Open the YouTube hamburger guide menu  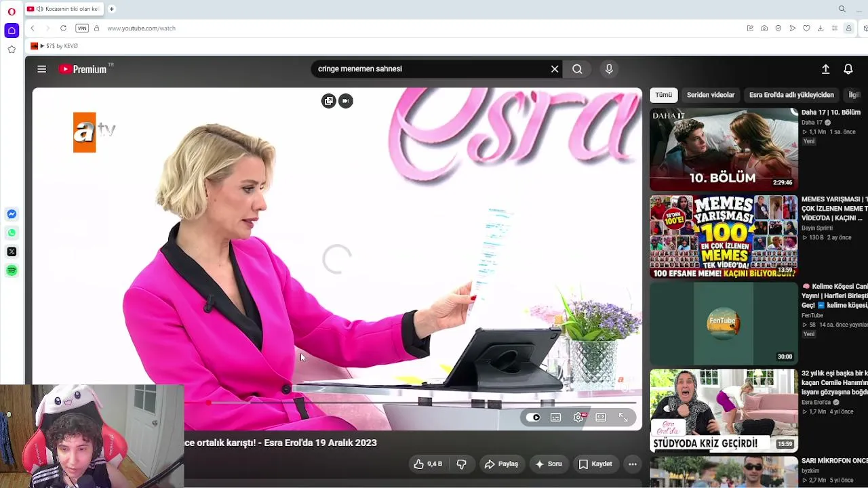pos(42,69)
